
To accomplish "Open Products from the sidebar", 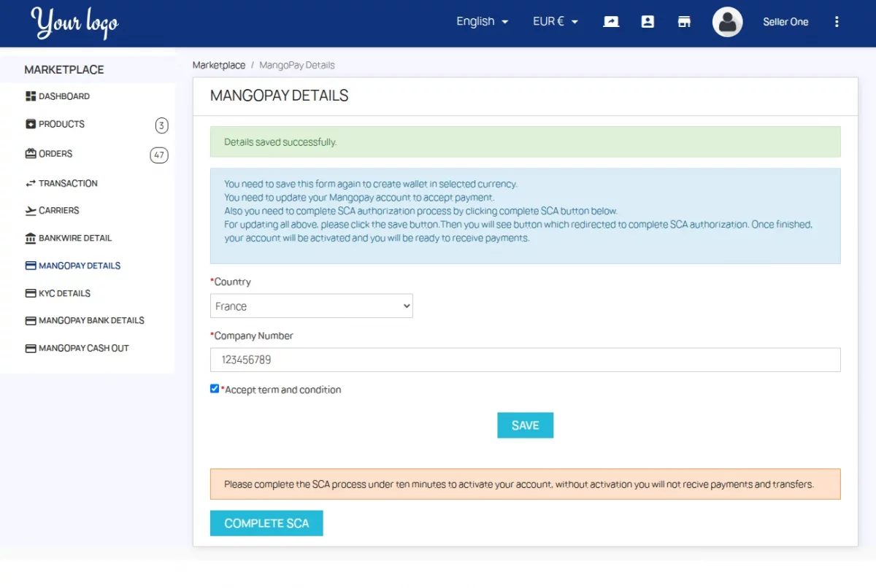I will coord(31,124).
